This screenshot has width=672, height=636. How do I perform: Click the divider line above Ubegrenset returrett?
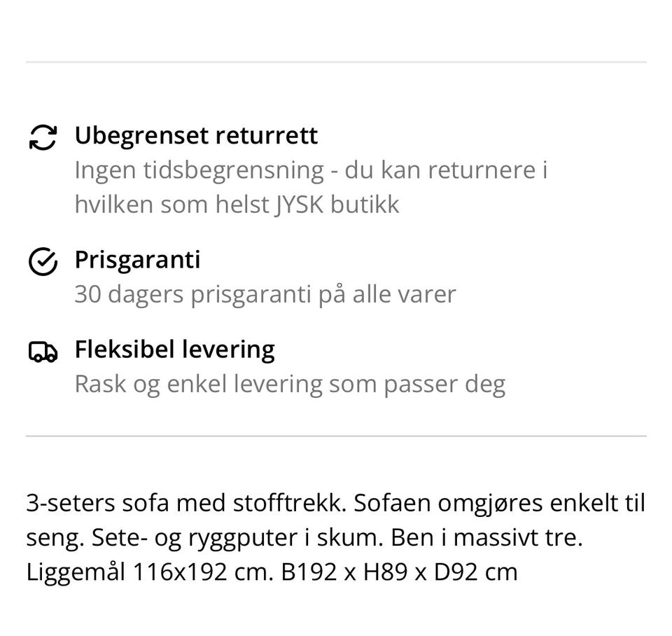pos(336,62)
